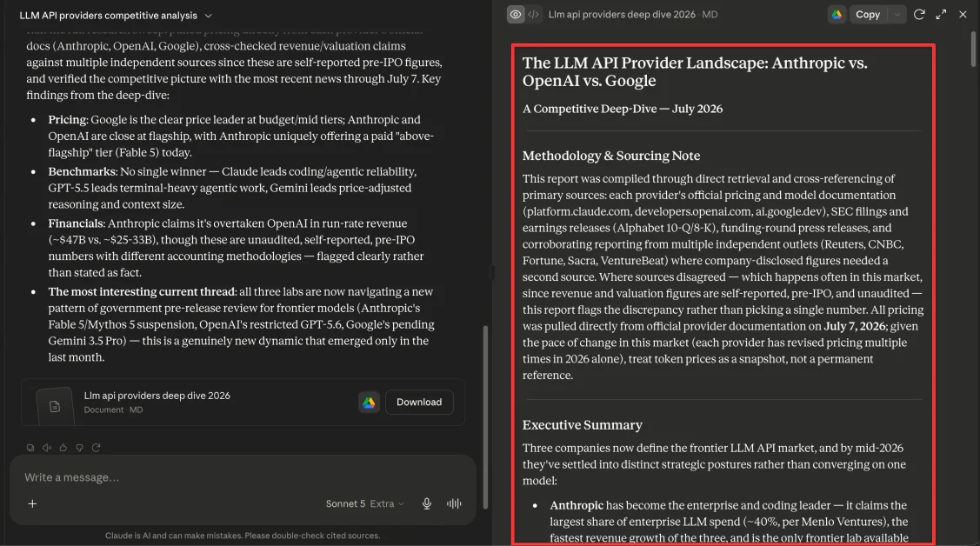This screenshot has width=980, height=546.
Task: Click the Executive Summary heading
Action: tap(582, 425)
